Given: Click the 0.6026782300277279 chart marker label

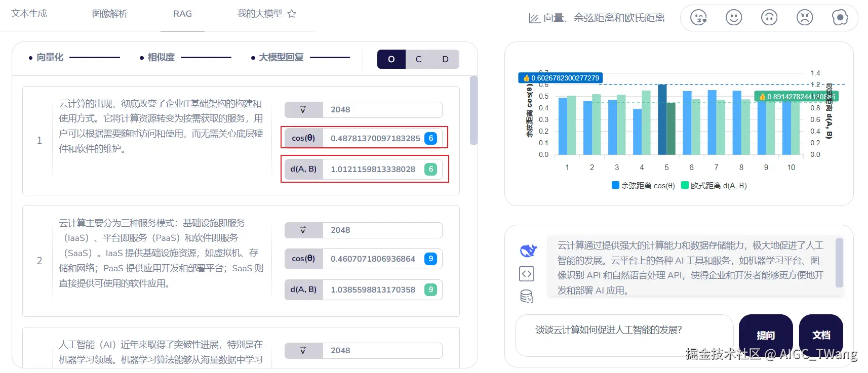Looking at the screenshot, I should (561, 78).
